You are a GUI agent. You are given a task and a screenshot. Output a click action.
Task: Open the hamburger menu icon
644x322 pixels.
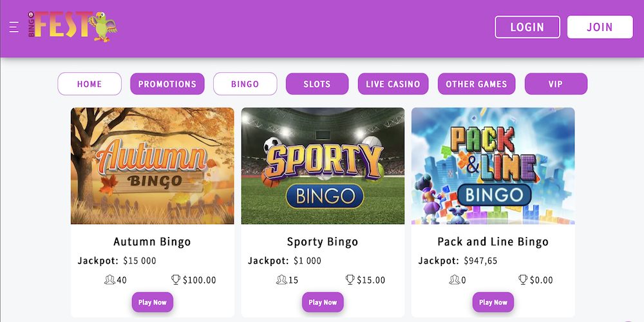click(x=14, y=27)
